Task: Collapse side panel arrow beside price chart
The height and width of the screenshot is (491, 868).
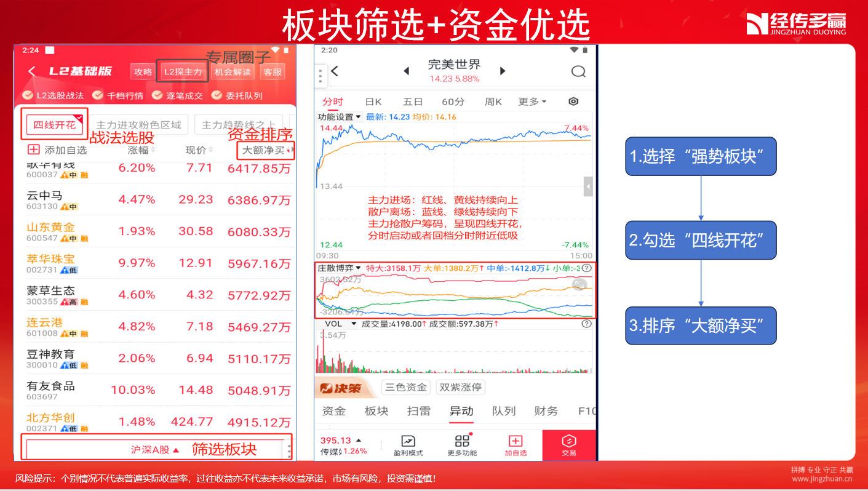Action: 588,186
